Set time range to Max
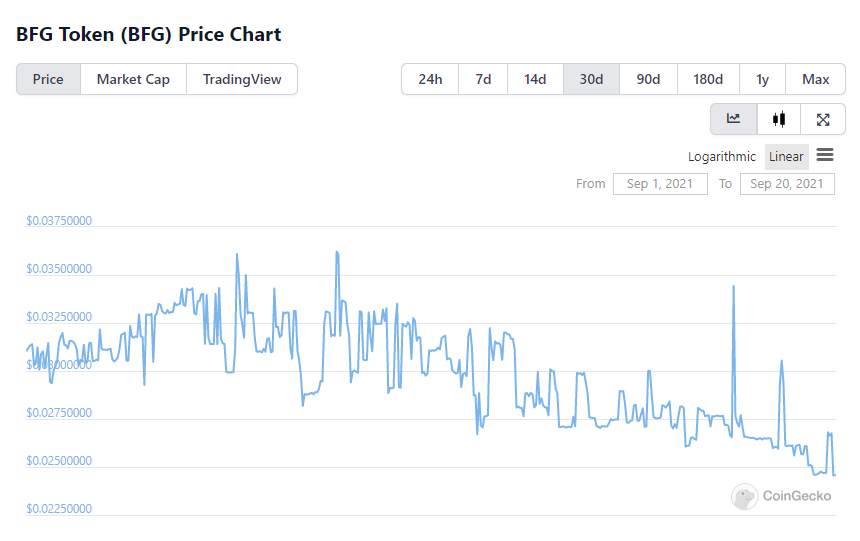The height and width of the screenshot is (541, 860). [x=816, y=79]
